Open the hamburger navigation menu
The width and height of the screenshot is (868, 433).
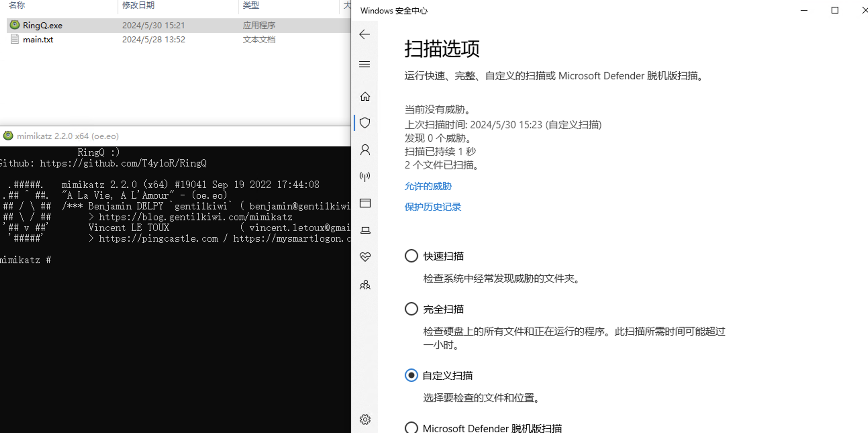click(x=365, y=64)
